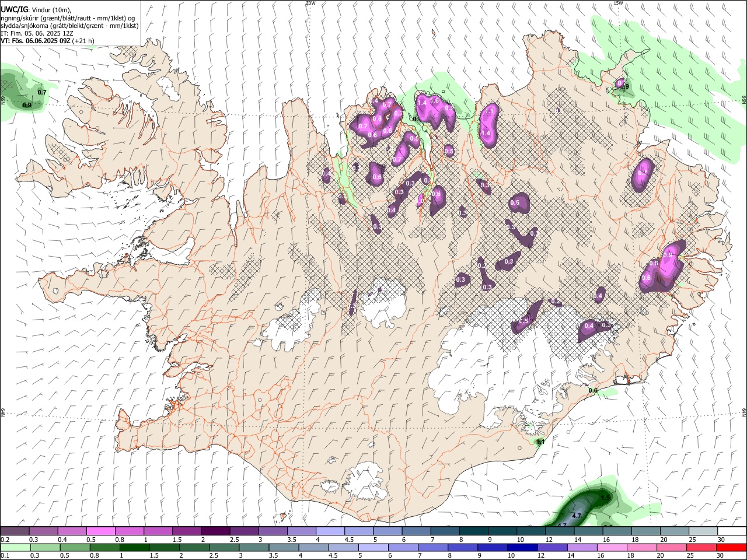Click the lilac 14 swatch in the lower legend
Viewport: 747px width, 560px height.
point(582,547)
